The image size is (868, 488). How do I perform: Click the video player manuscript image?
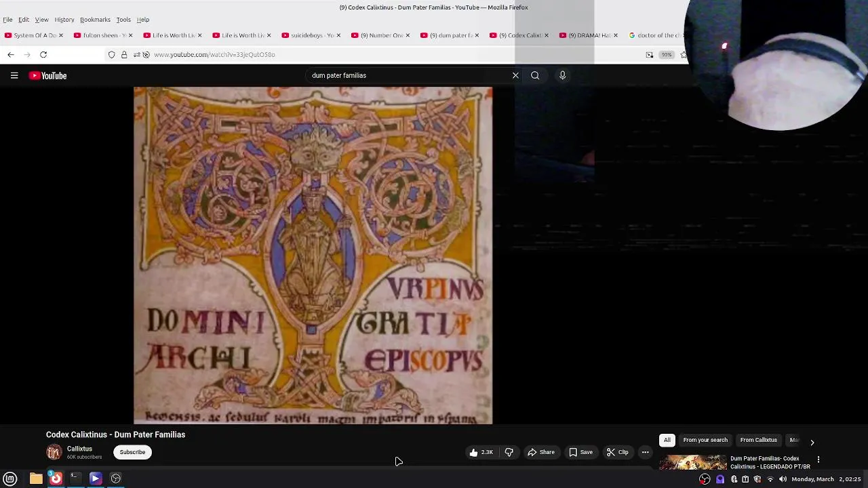[313, 255]
